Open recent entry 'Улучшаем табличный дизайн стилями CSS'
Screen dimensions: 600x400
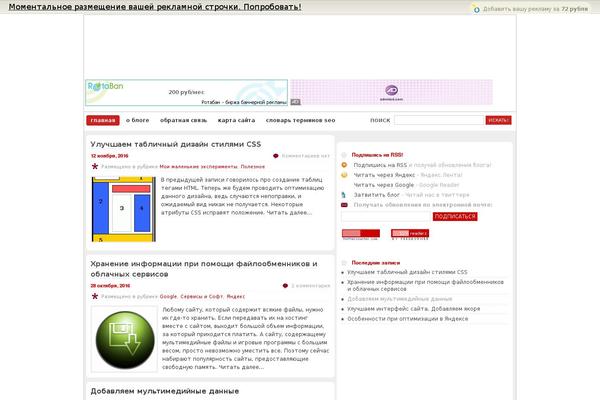(x=407, y=272)
